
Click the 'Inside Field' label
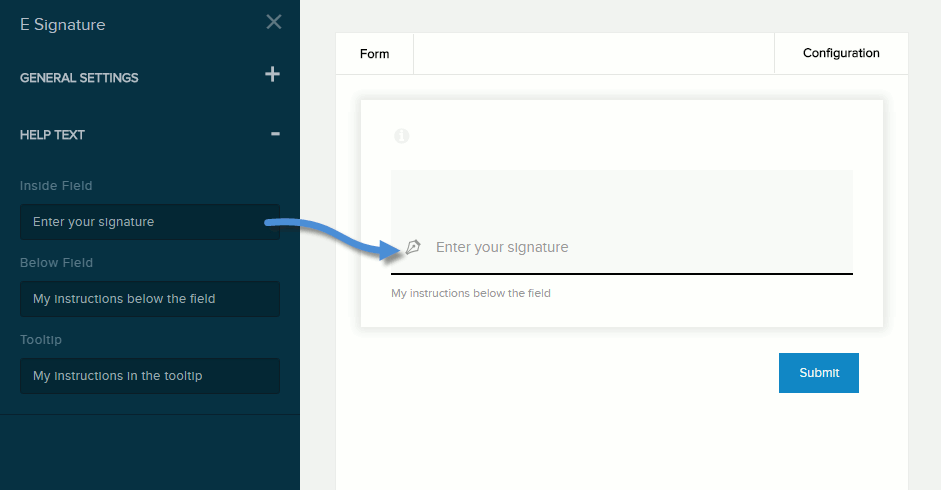coord(56,186)
